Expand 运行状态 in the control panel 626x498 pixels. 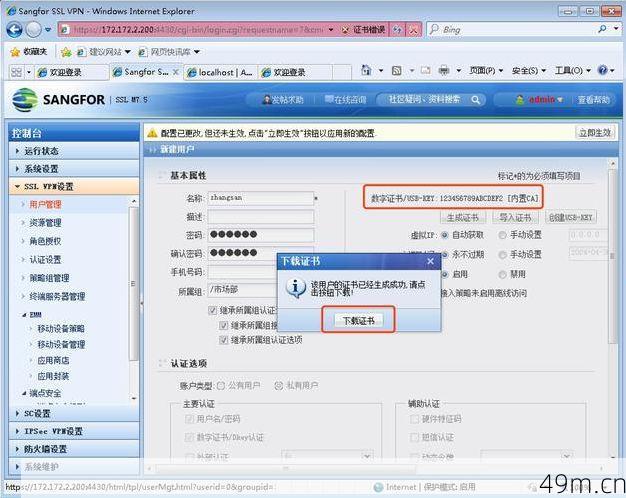74,151
